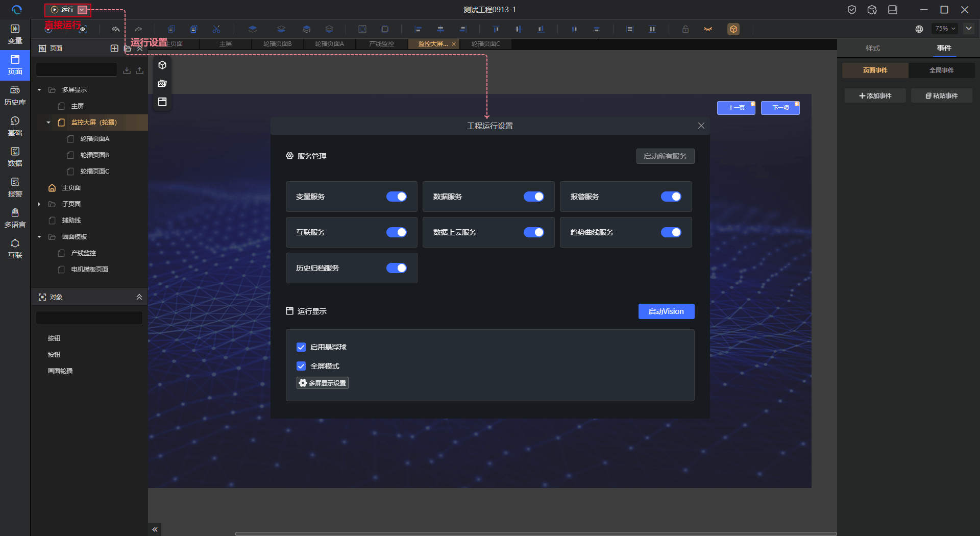Collapse the 画面模板 tree folder
This screenshot has width=980, height=536.
[x=39, y=237]
